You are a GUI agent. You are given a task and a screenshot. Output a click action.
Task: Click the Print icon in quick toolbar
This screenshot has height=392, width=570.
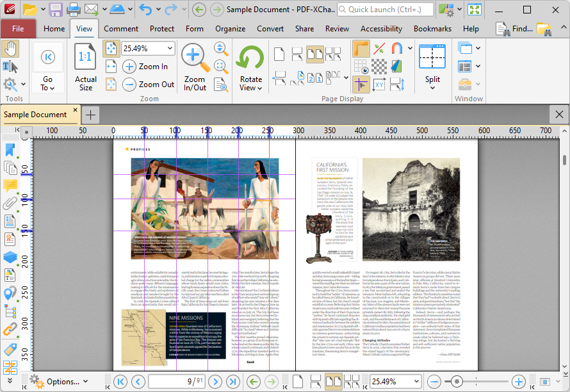tap(74, 10)
